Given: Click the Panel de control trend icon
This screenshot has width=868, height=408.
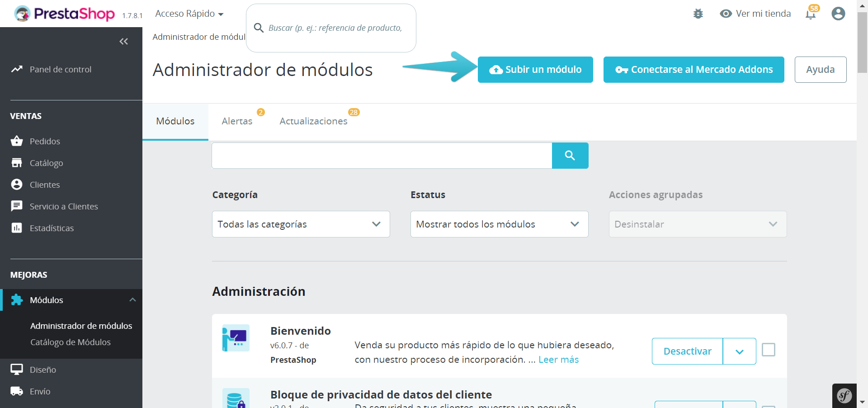Looking at the screenshot, I should [x=17, y=69].
